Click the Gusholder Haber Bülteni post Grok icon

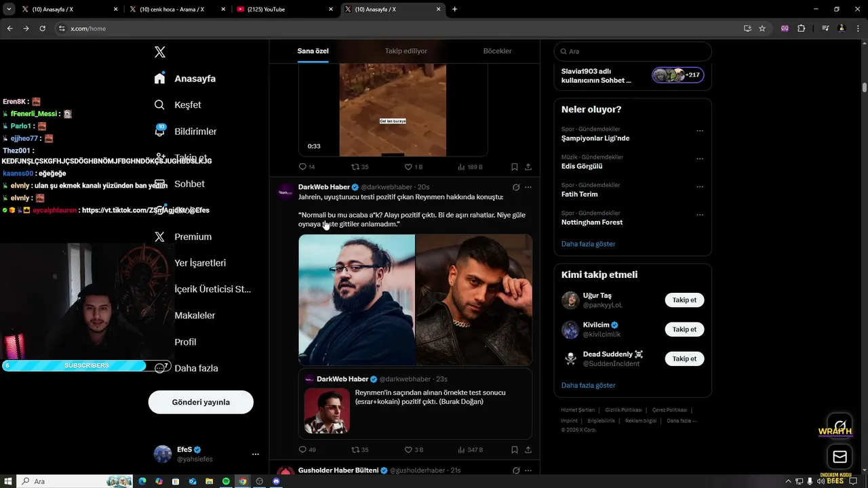516,470
